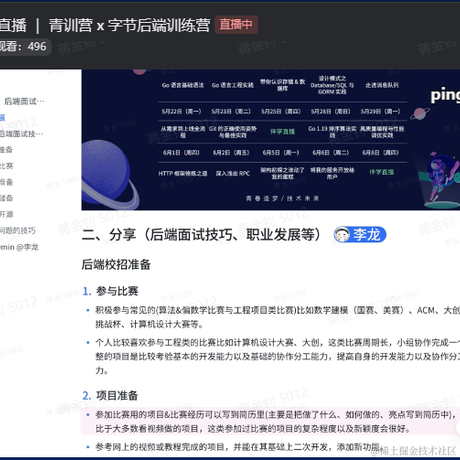The width and height of the screenshot is (460, 460).
Task: Click the 李龙 avatar mention chip
Action: 360,235
